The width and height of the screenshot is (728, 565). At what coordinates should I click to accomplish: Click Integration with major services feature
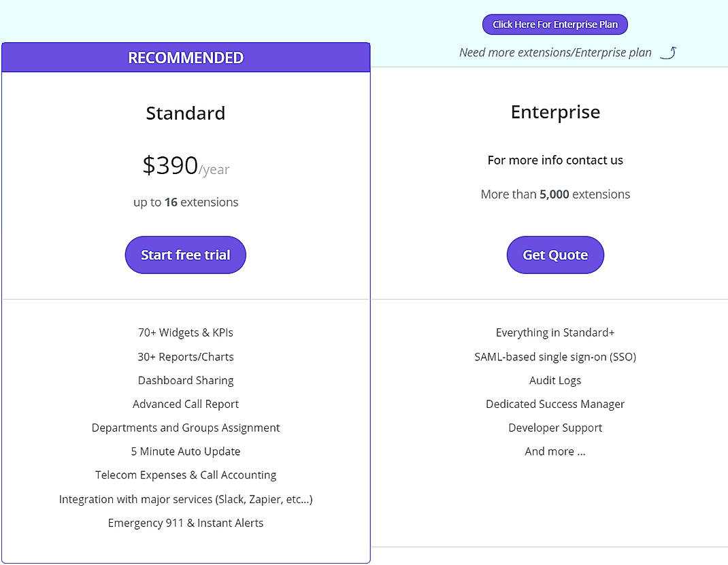pyautogui.click(x=185, y=499)
